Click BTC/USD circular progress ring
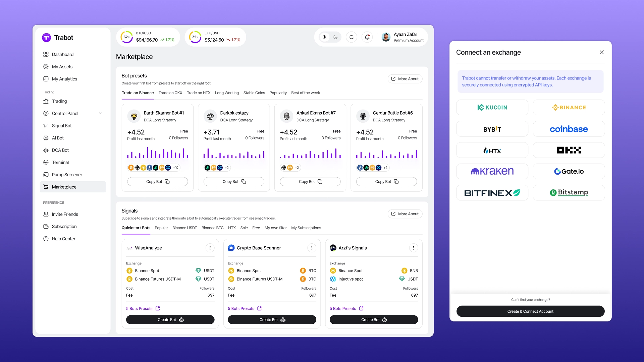 tap(127, 37)
